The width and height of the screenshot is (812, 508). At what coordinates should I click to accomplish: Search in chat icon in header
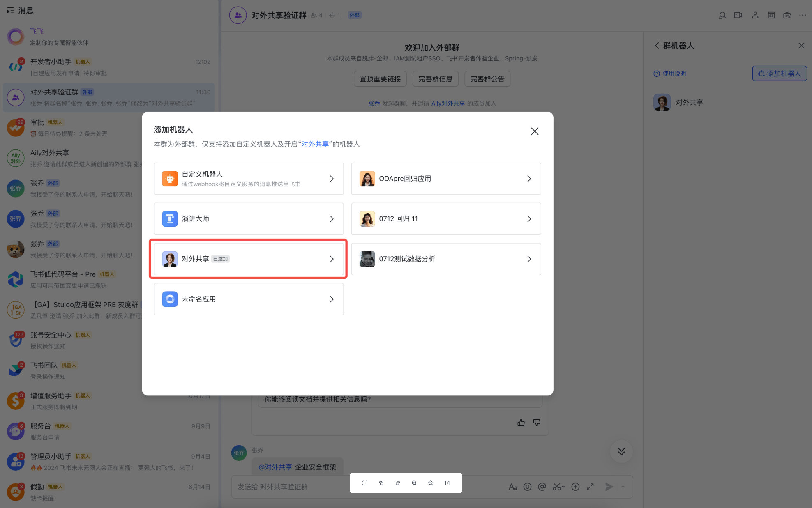pos(722,15)
